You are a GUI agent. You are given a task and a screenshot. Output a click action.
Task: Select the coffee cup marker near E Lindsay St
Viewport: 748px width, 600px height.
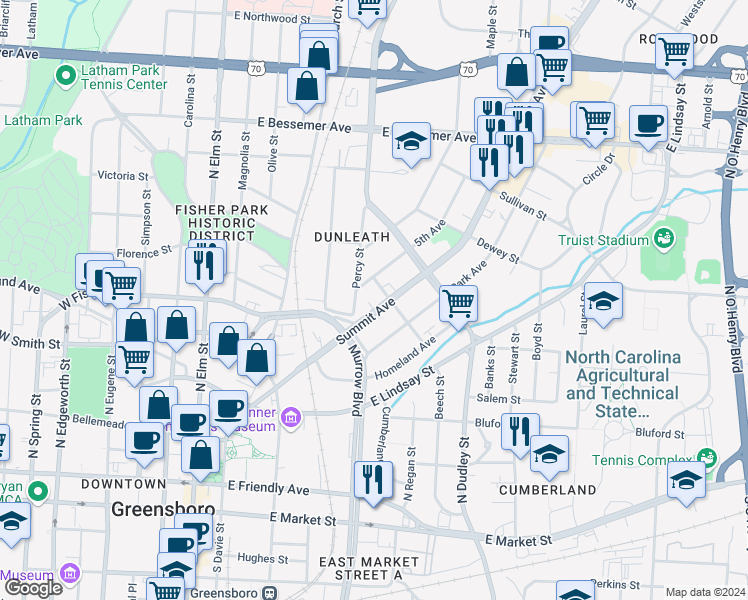648,124
